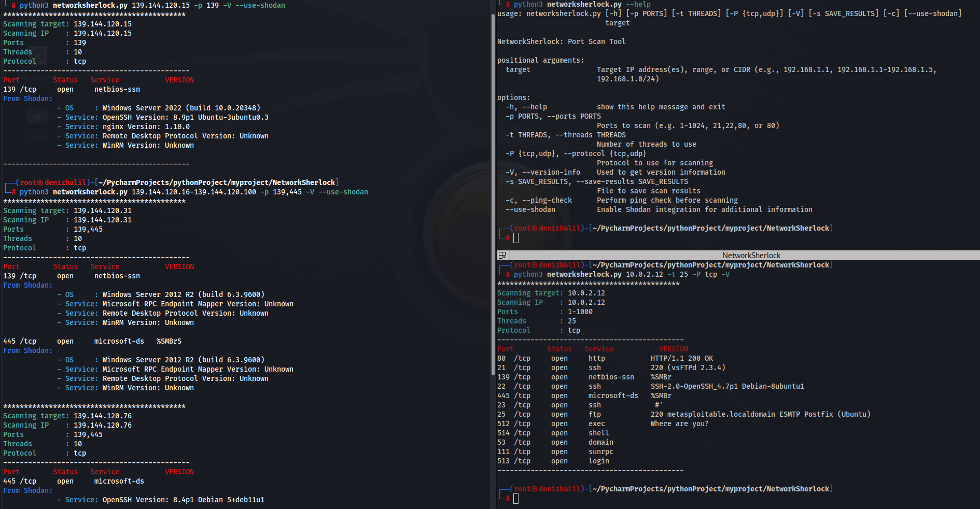Screen dimensions: 980x509
Task: Click the -c, --ping-check option entry
Action: [x=539, y=200]
